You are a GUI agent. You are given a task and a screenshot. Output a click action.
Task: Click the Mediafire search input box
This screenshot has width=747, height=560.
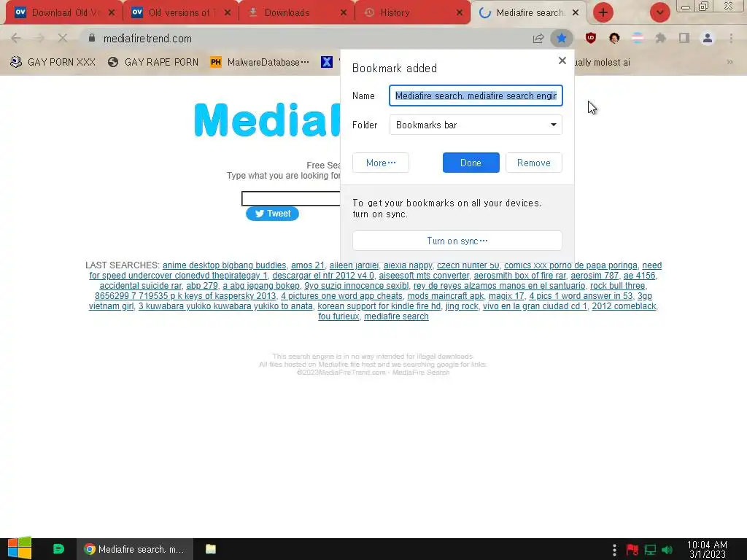(291, 198)
